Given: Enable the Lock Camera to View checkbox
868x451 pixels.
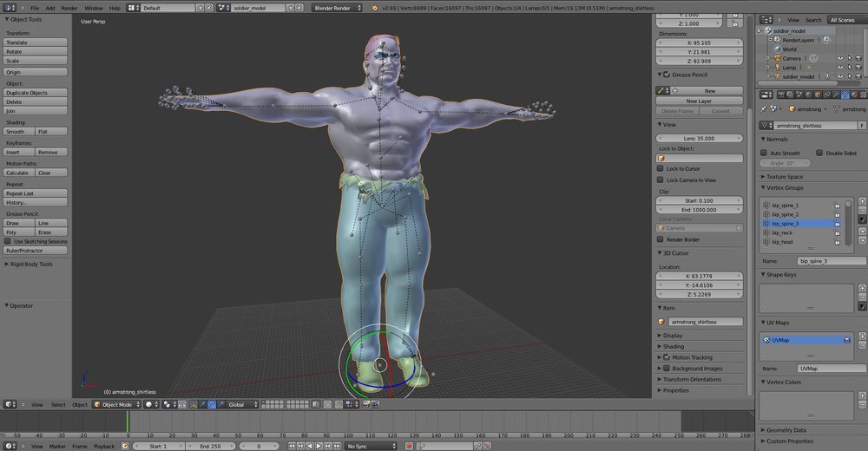Looking at the screenshot, I should point(660,180).
